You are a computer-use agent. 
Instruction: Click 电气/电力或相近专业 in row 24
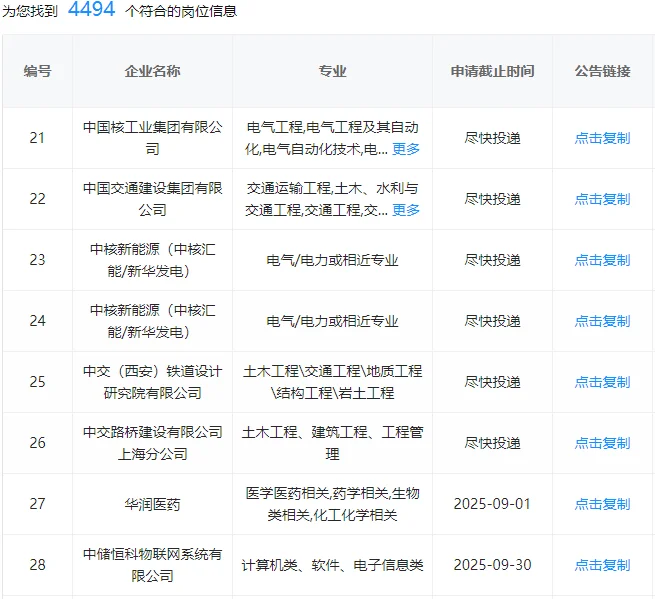click(333, 321)
